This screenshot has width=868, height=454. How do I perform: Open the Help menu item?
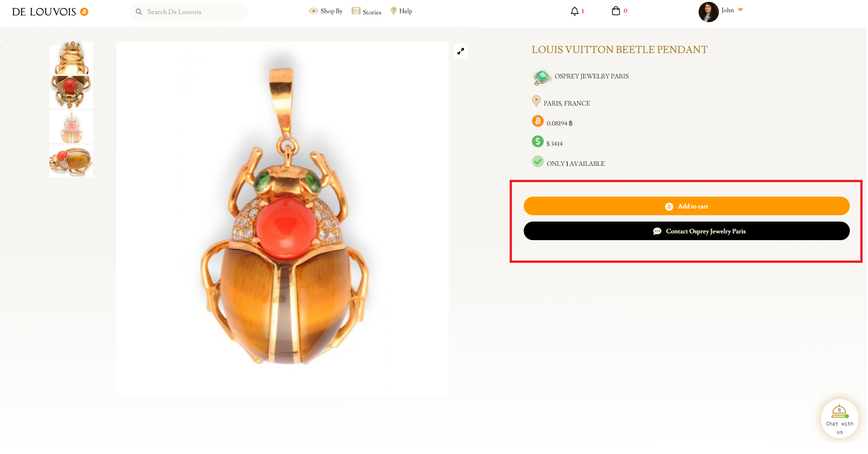pyautogui.click(x=402, y=11)
